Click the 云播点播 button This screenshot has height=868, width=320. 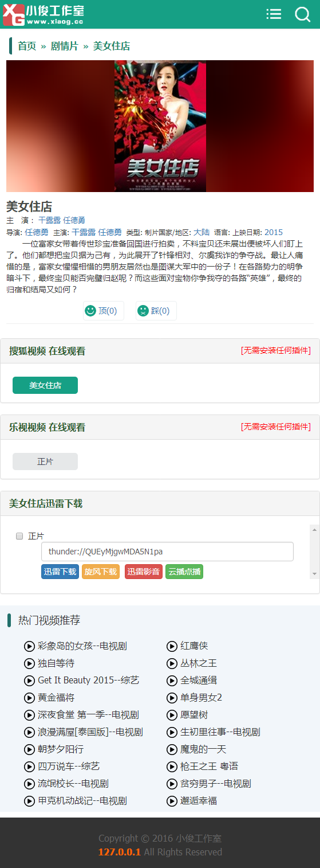(184, 572)
